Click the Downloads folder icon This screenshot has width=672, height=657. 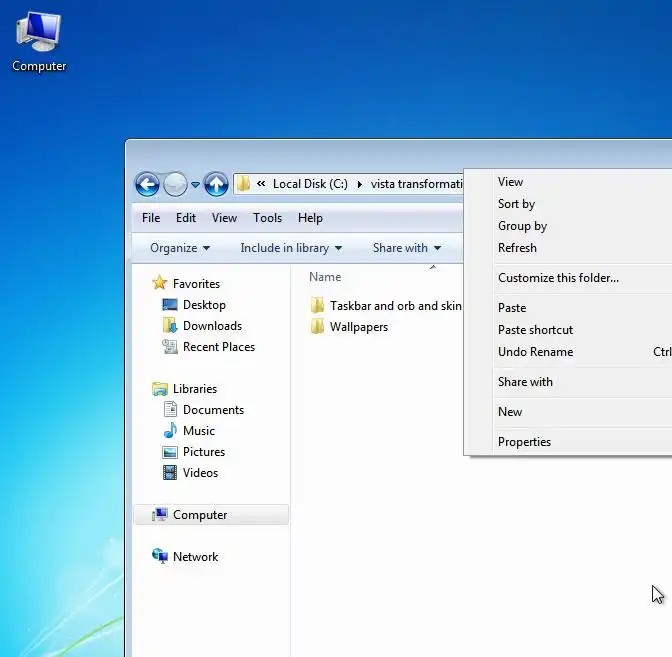point(170,325)
